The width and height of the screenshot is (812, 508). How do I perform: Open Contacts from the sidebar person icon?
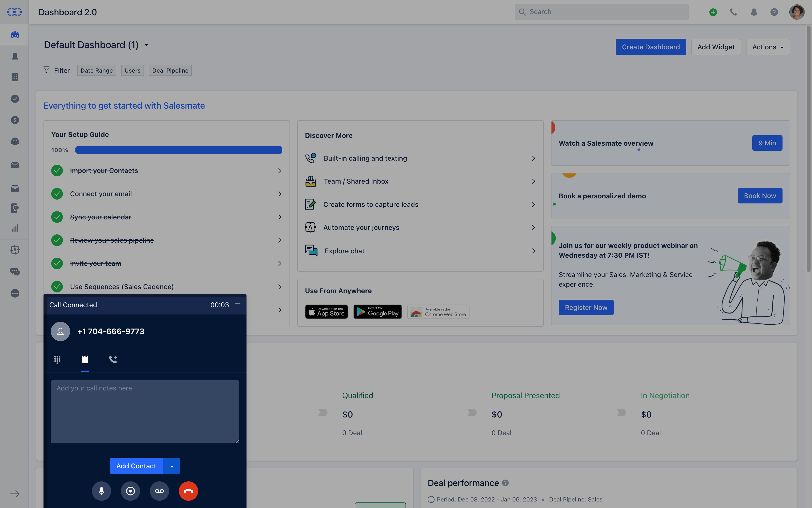[15, 56]
